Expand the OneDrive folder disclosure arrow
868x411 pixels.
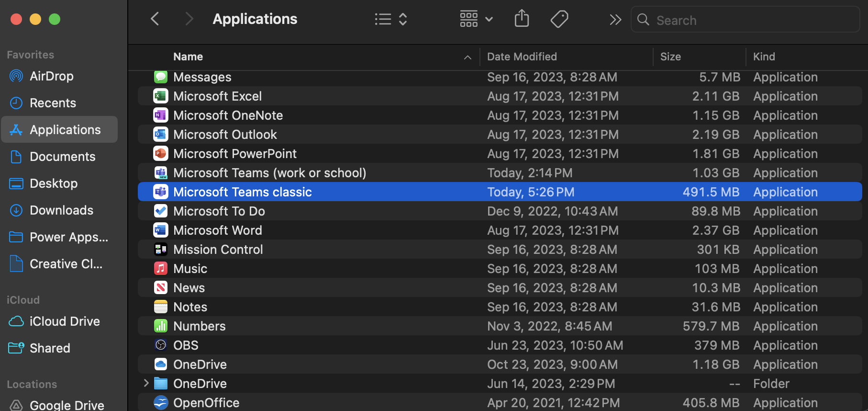pyautogui.click(x=146, y=383)
